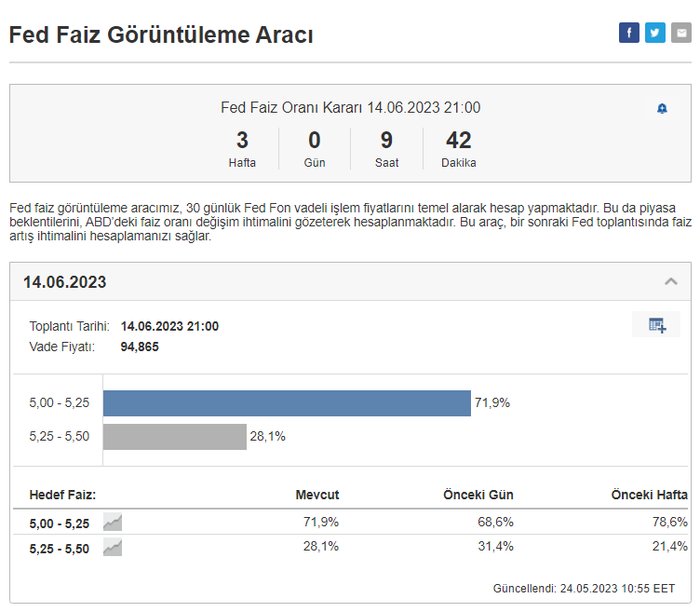Viewport: 700px width, 612px height.
Task: Set alert with the bell icon
Action: click(x=662, y=109)
